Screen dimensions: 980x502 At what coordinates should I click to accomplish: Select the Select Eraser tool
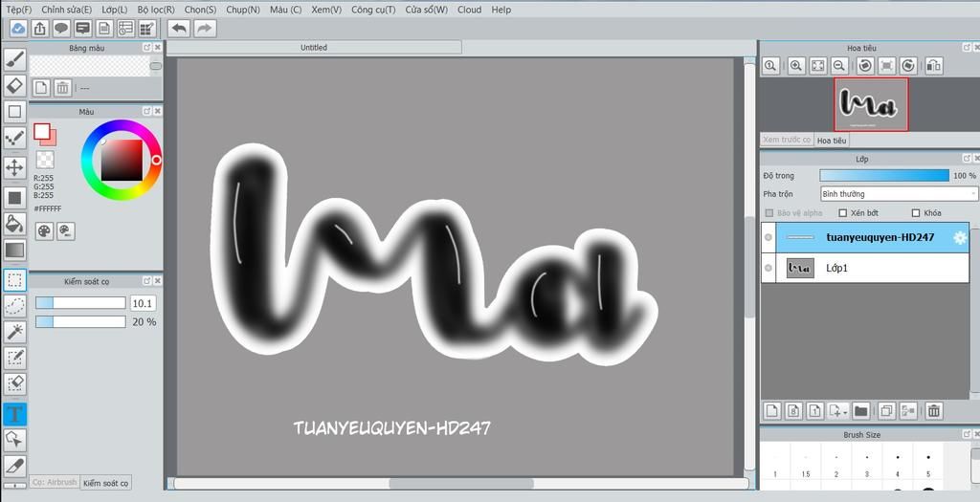pos(14,383)
